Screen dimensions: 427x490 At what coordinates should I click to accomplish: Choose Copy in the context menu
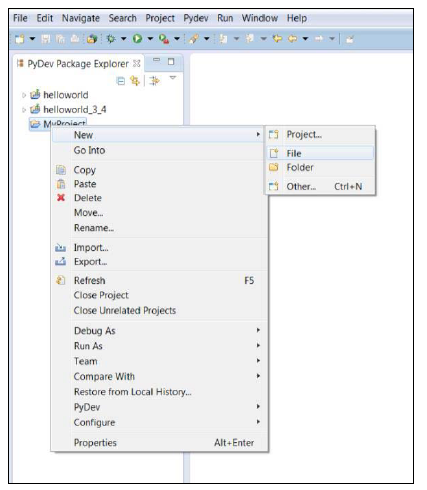159,170
